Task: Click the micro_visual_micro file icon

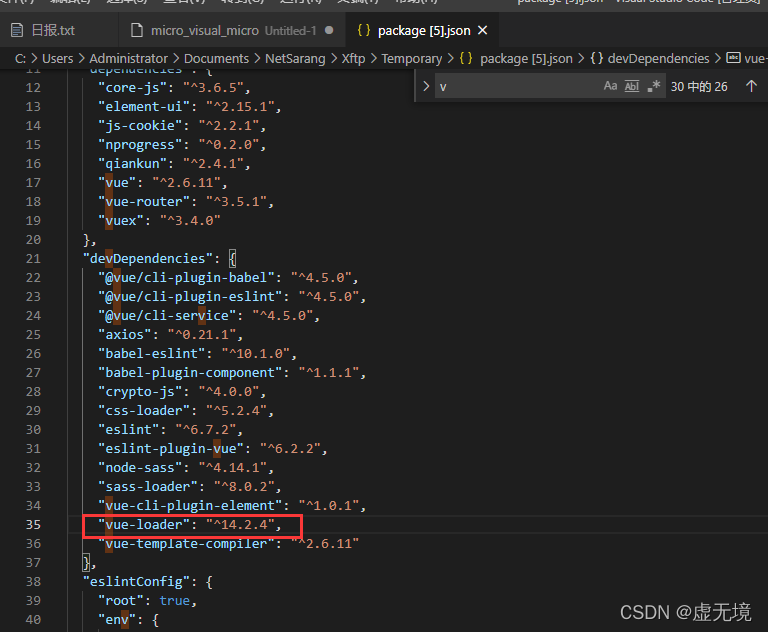Action: click(x=137, y=30)
